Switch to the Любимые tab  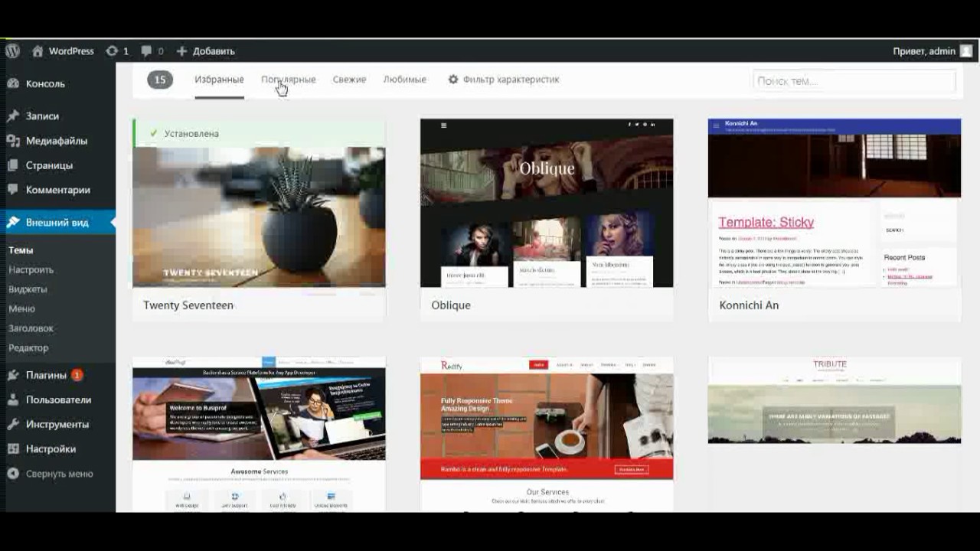point(404,80)
